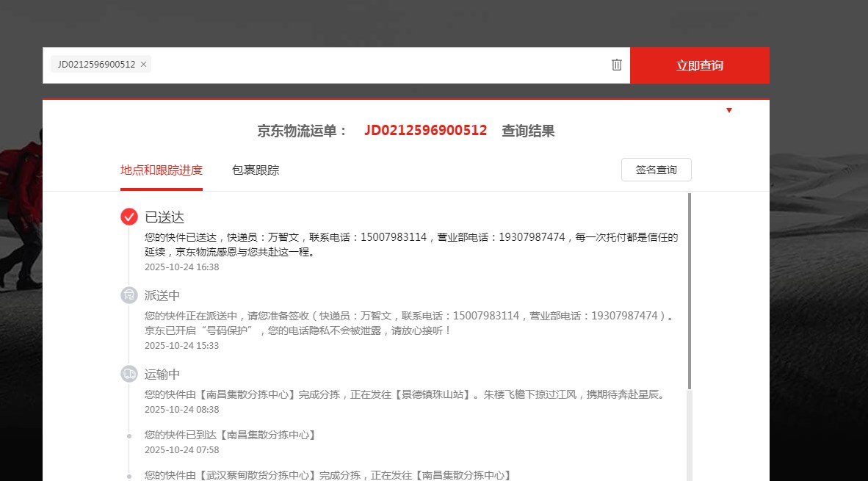Click the 已送达 status heading
Screen dimensions: 868x481
coord(164,217)
